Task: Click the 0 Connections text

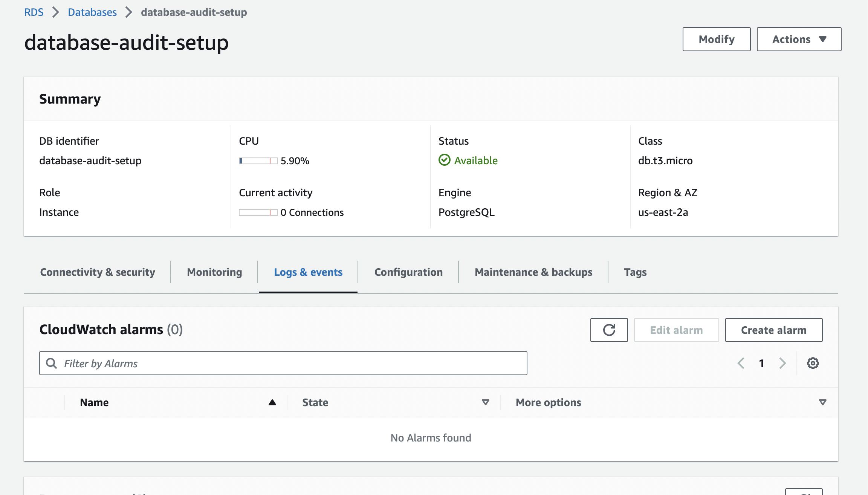Action: coord(312,212)
